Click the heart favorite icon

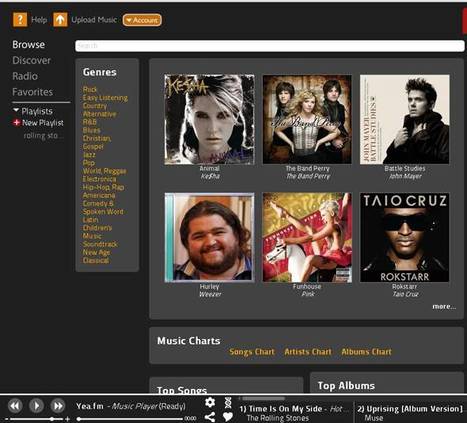click(x=228, y=417)
